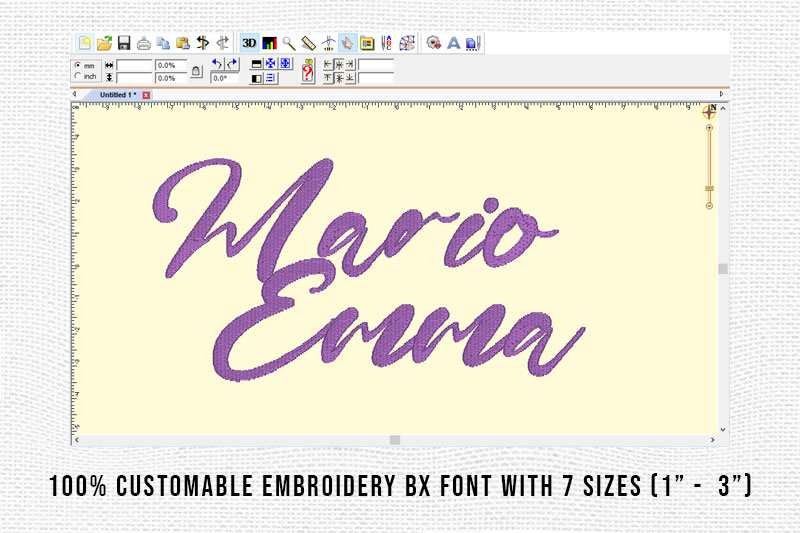Viewport: 800px width, 533px height.
Task: Align objects to top edge
Action: coord(328,78)
